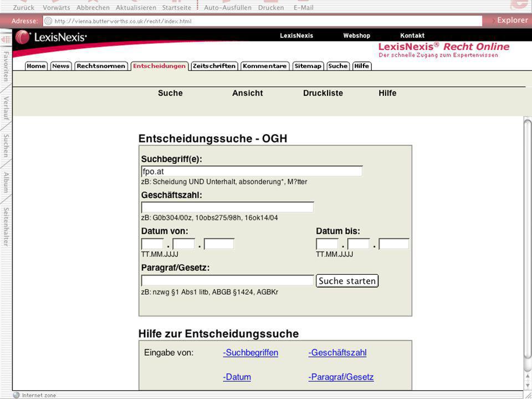Open the Hilfe tab
Image resolution: width=532 pixels, height=399 pixels.
362,66
